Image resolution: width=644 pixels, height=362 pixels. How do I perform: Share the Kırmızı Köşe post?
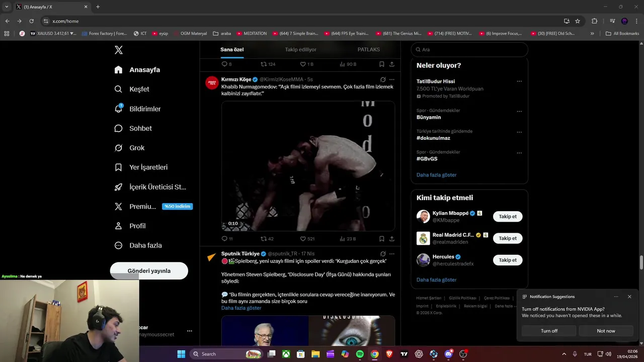click(x=392, y=239)
